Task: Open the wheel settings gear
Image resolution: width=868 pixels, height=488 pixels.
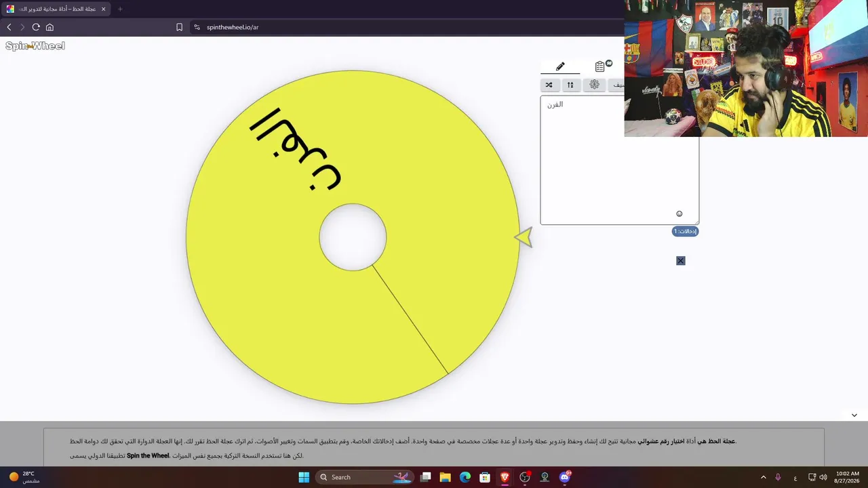Action: click(x=595, y=85)
